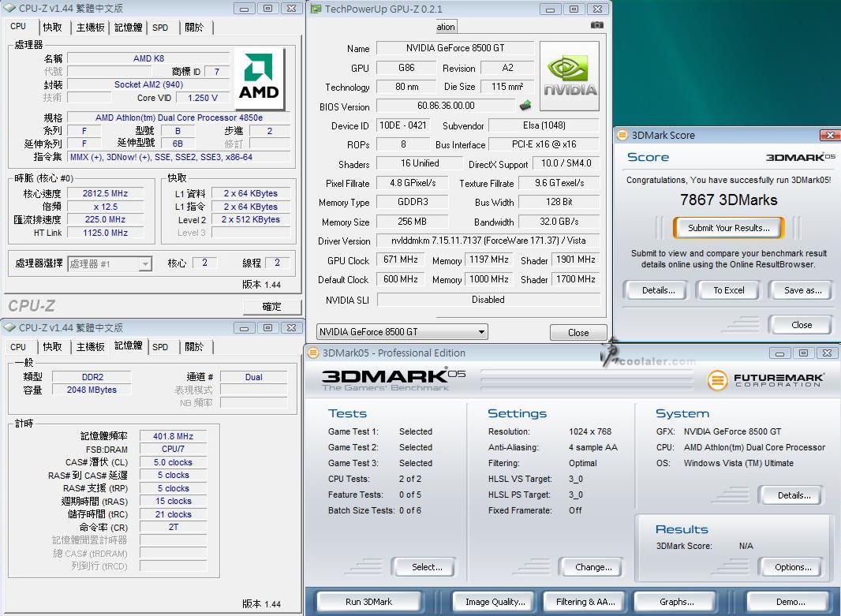Click the CPU/7 FSB:DRAM value
Viewport: 841px width, 616px height.
[x=173, y=450]
